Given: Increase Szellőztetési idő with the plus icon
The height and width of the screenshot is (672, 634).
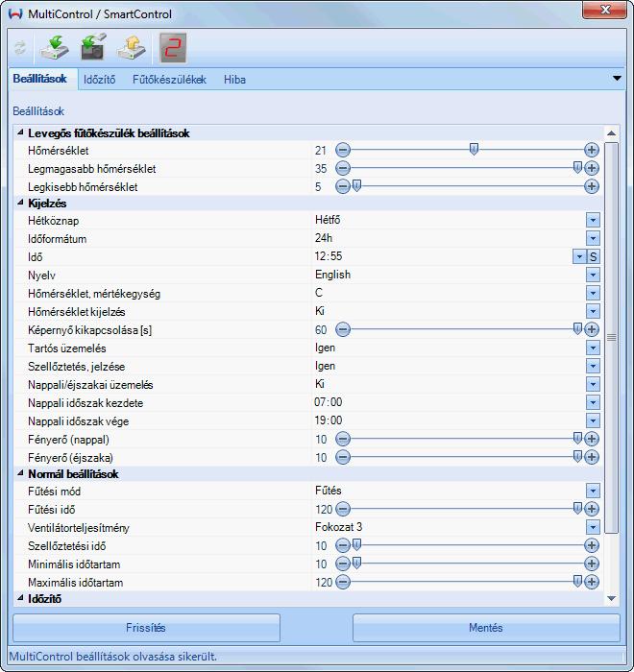Looking at the screenshot, I should [x=592, y=545].
